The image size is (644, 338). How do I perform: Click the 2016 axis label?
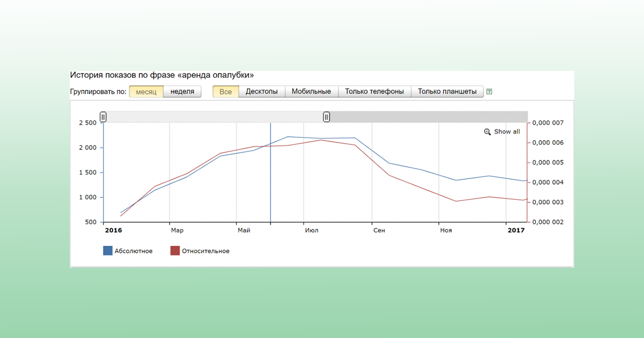click(113, 230)
